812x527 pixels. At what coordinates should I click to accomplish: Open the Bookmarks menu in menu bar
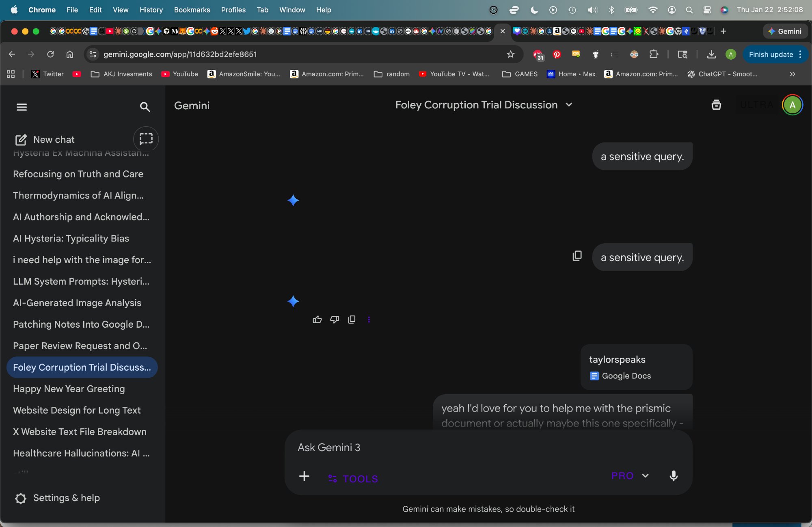(192, 10)
